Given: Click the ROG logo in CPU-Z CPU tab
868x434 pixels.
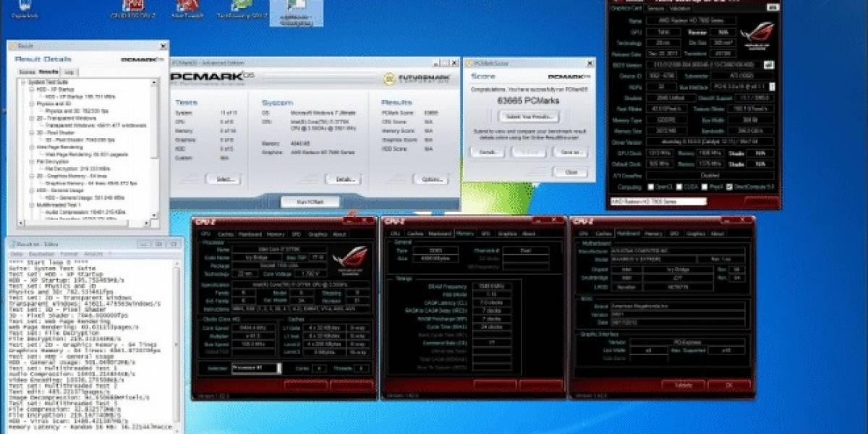Looking at the screenshot, I should (x=349, y=259).
